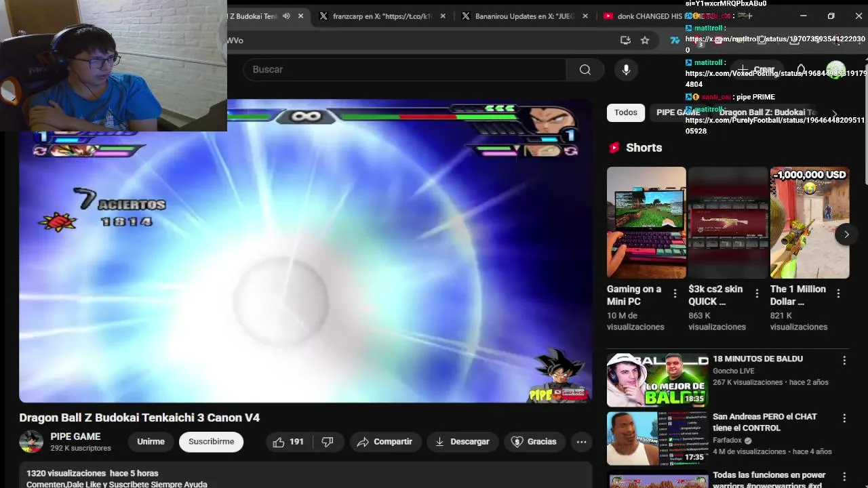Close the Bananirou Updates tab
Screen dimensions: 868x488
[585, 16]
